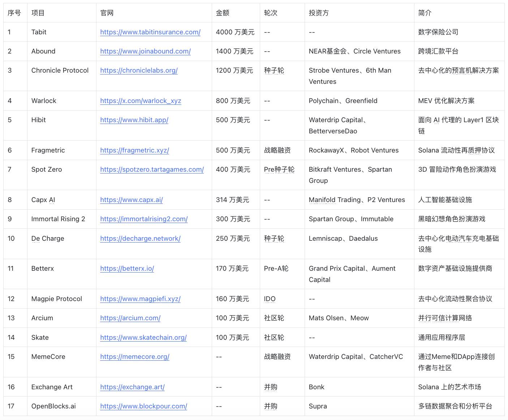Visit the Chronicle Protocol chroniclelabs.org link
This screenshot has width=508, height=420.
point(139,70)
